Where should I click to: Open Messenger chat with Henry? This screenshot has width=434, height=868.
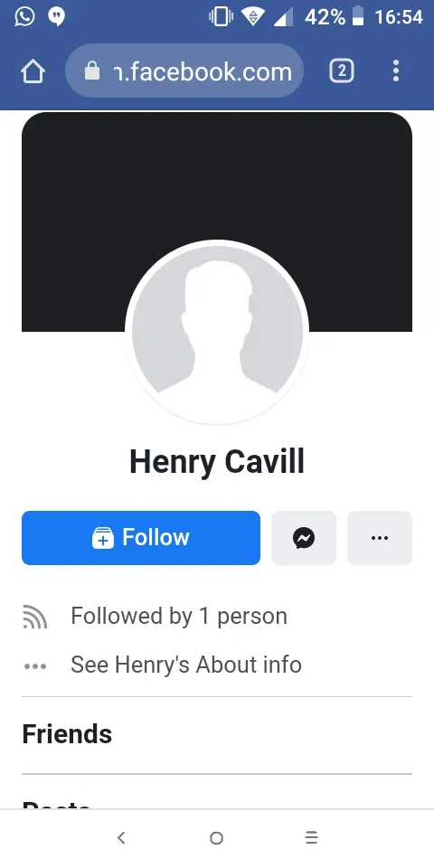304,537
